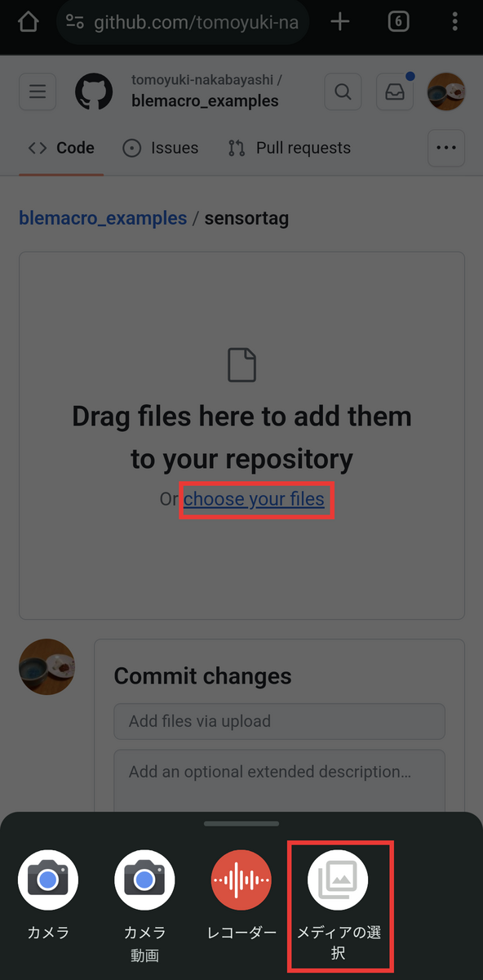Click the choose your files link
The width and height of the screenshot is (483, 980).
point(254,499)
